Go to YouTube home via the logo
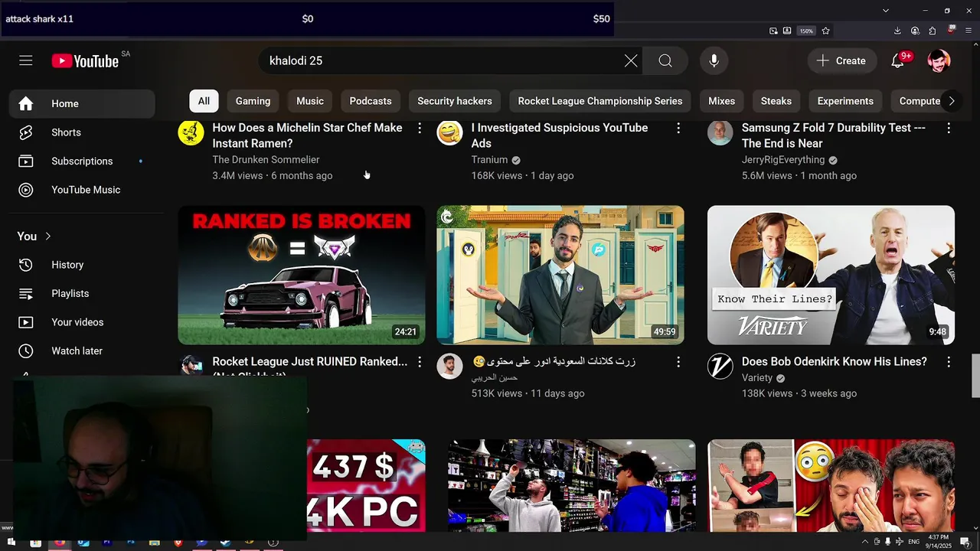The image size is (980, 551). [x=85, y=61]
